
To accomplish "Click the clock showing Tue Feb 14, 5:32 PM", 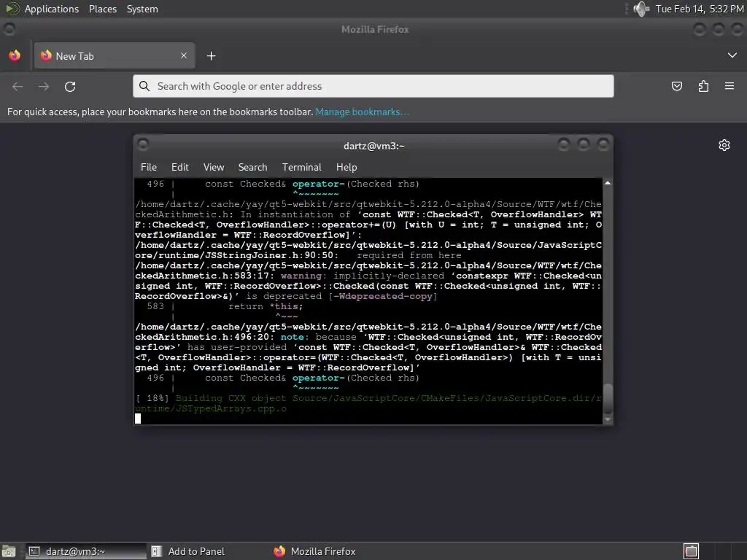I will (x=700, y=9).
